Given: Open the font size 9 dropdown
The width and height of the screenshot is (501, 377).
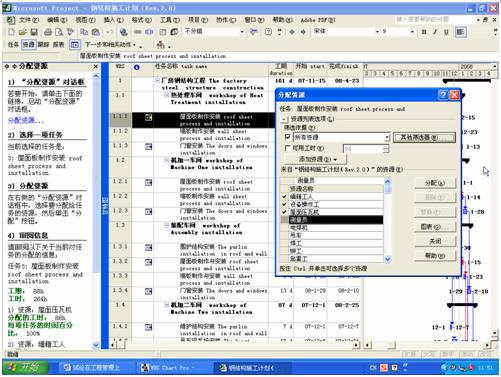Looking at the screenshot, I should tap(412, 32).
